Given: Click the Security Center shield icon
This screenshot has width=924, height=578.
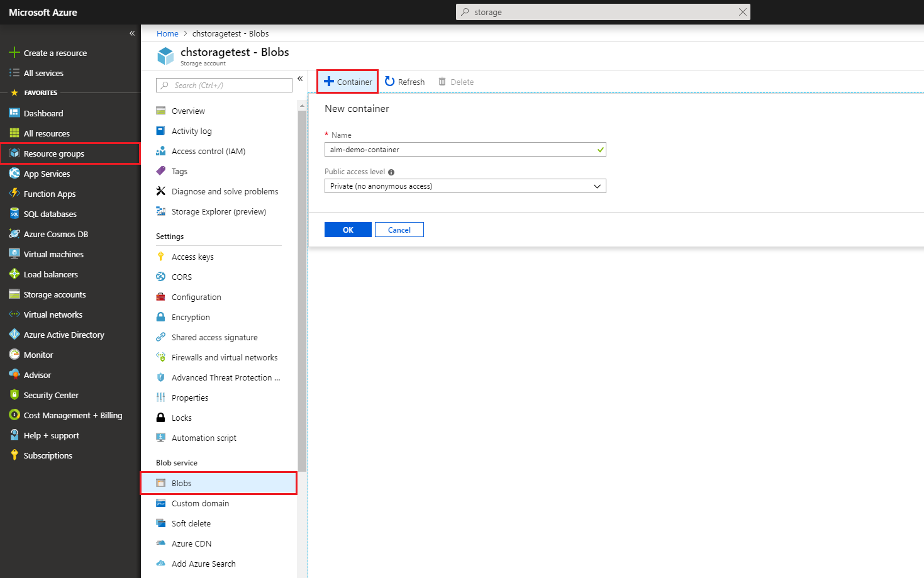Looking at the screenshot, I should pos(14,395).
